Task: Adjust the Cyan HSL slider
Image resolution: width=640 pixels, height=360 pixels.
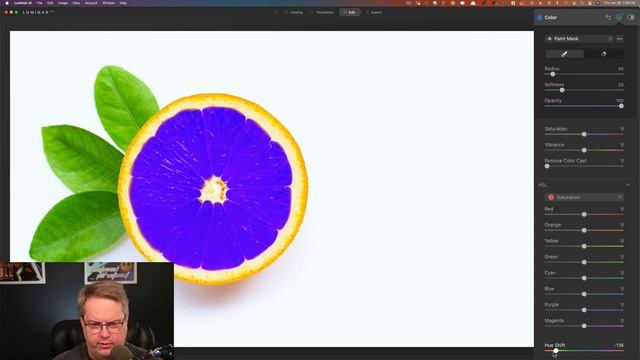Action: coord(584,278)
